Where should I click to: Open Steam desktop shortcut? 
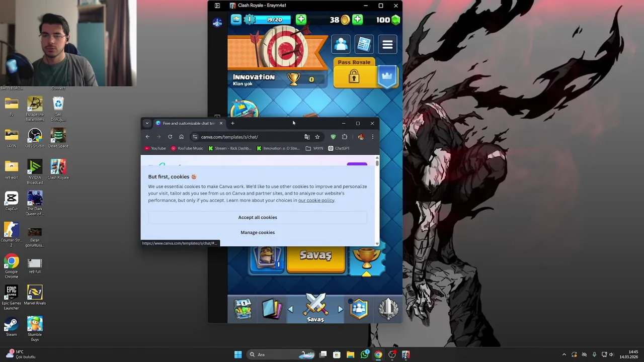12,327
